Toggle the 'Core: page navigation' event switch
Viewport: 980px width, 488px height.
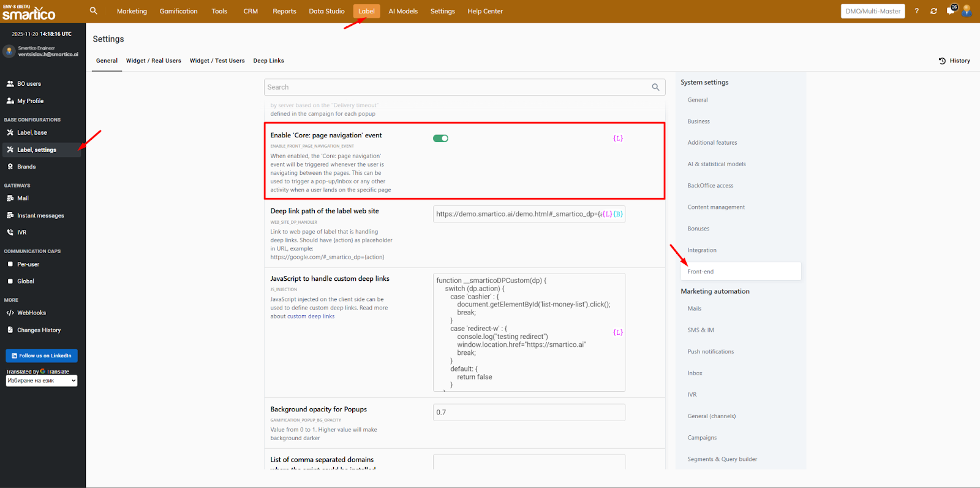point(440,139)
